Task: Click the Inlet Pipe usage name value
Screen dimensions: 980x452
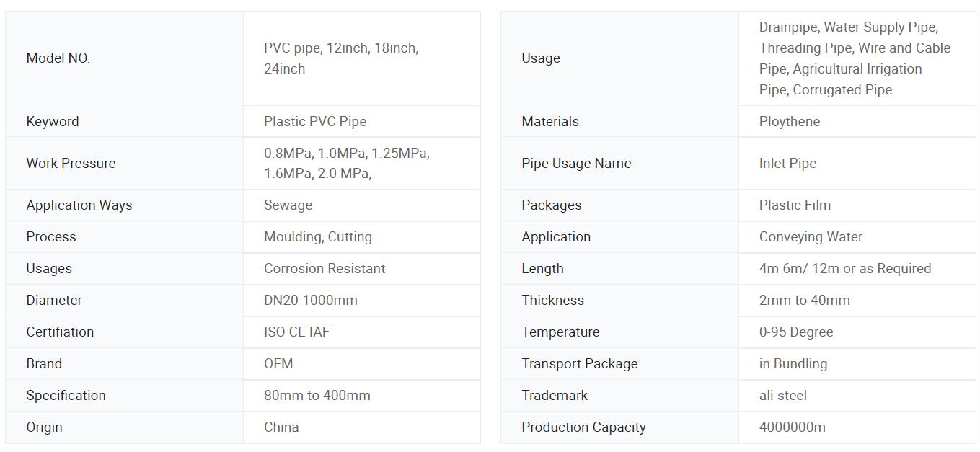Action: [x=787, y=163]
